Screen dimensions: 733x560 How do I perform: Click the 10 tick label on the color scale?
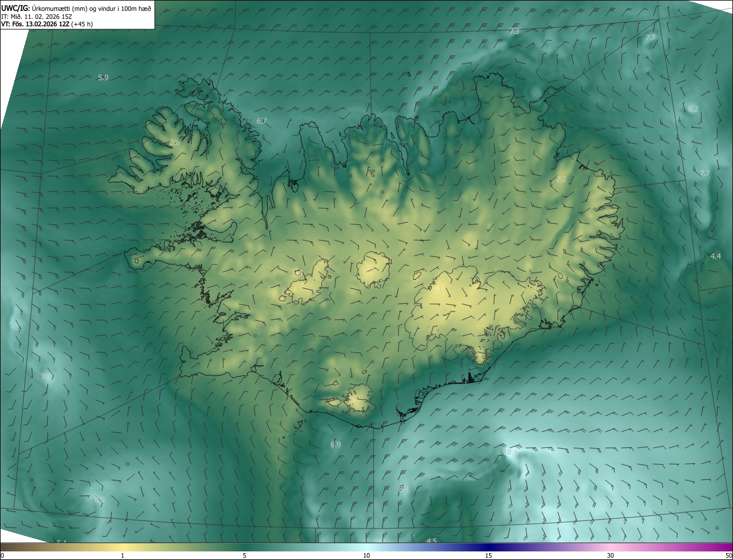coord(366,555)
